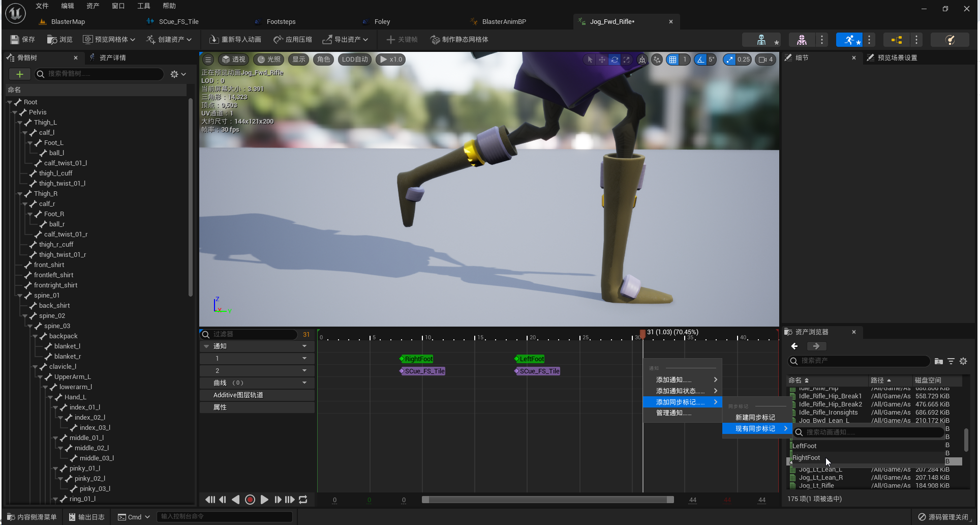The image size is (980, 525).
Task: Collapse the spine_03 bone
Action: tap(30, 326)
